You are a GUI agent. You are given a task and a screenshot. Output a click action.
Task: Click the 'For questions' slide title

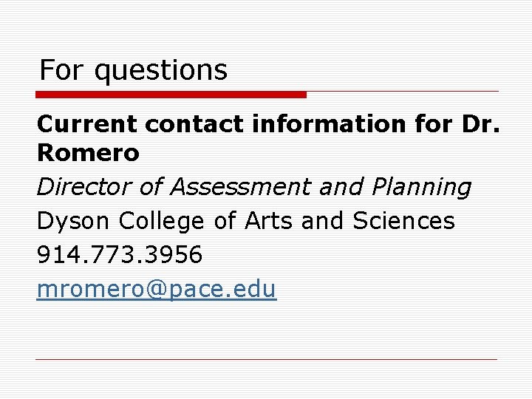point(133,71)
